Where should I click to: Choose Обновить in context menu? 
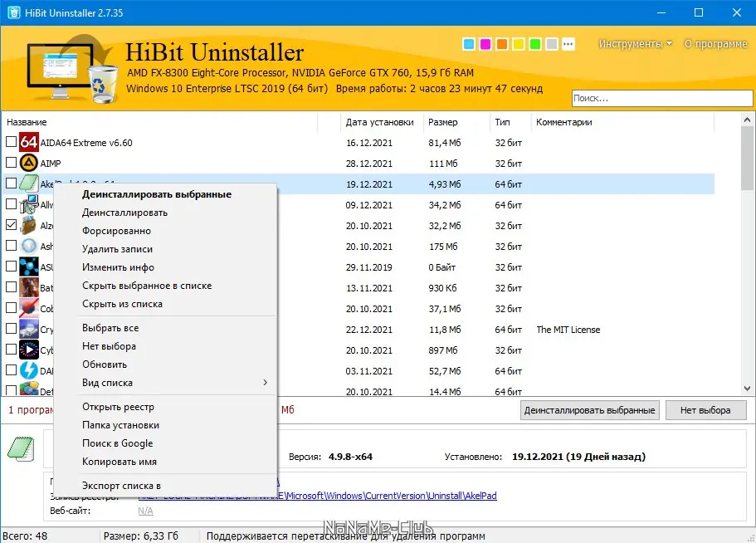click(x=165, y=364)
